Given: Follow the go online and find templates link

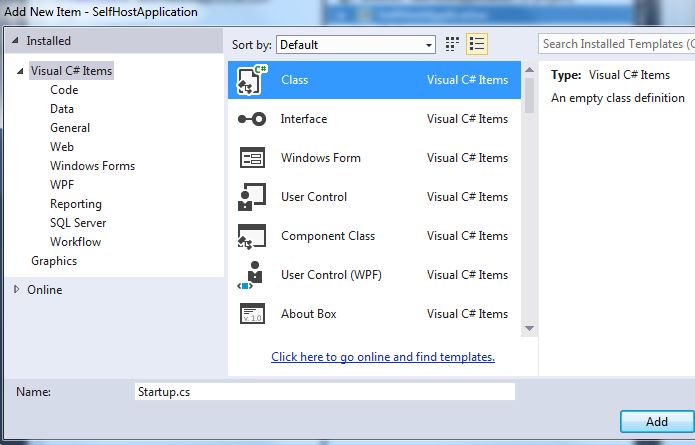Looking at the screenshot, I should click(x=383, y=357).
